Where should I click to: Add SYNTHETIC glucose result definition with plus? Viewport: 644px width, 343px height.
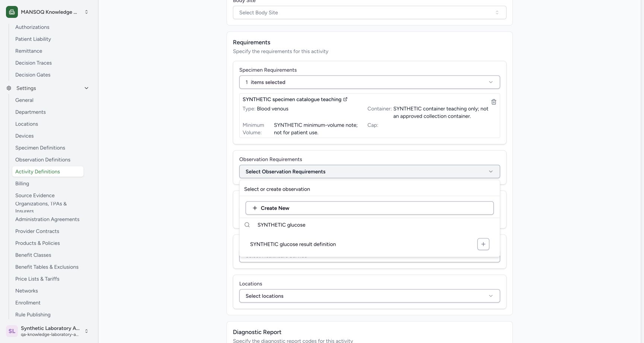(483, 244)
